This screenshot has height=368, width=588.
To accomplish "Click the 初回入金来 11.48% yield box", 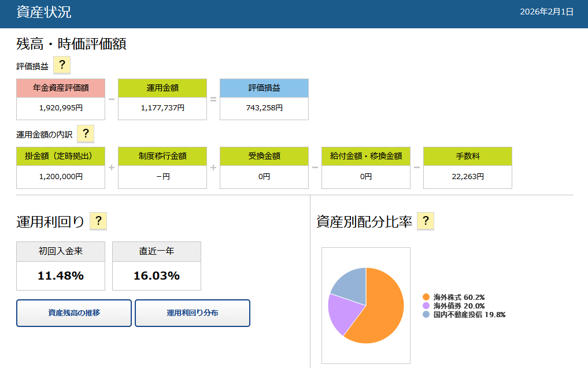I will click(61, 276).
